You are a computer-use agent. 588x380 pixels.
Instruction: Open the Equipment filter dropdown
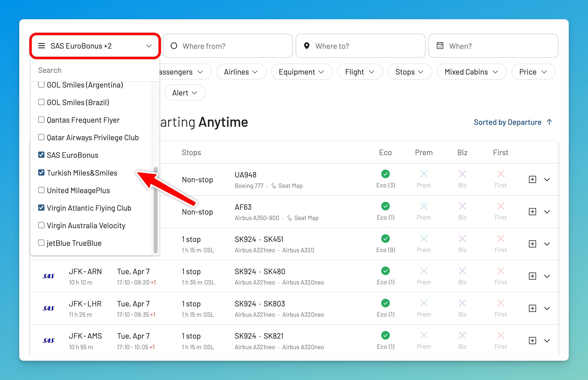tap(302, 72)
